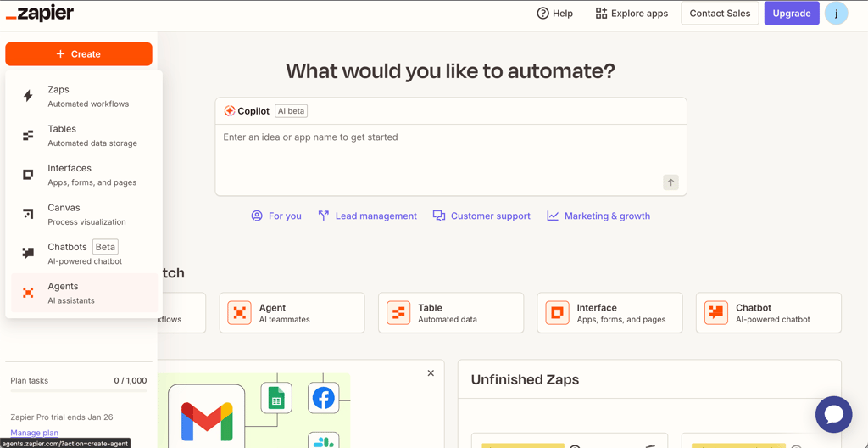This screenshot has height=448, width=868.
Task: Click the Help question mark icon
Action: (543, 14)
